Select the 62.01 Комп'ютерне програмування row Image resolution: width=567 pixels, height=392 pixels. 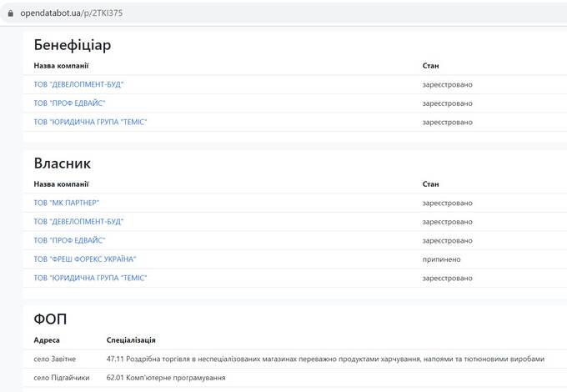[294, 378]
